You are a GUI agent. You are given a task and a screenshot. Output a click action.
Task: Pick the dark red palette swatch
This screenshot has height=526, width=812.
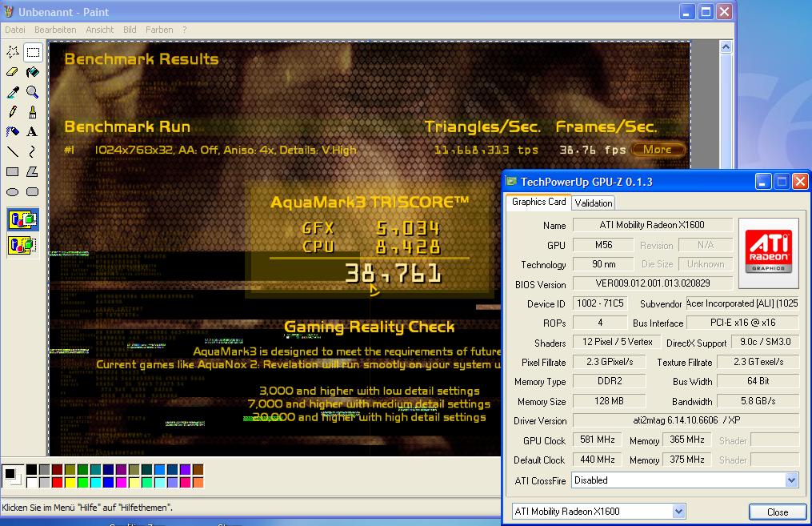pyautogui.click(x=57, y=470)
